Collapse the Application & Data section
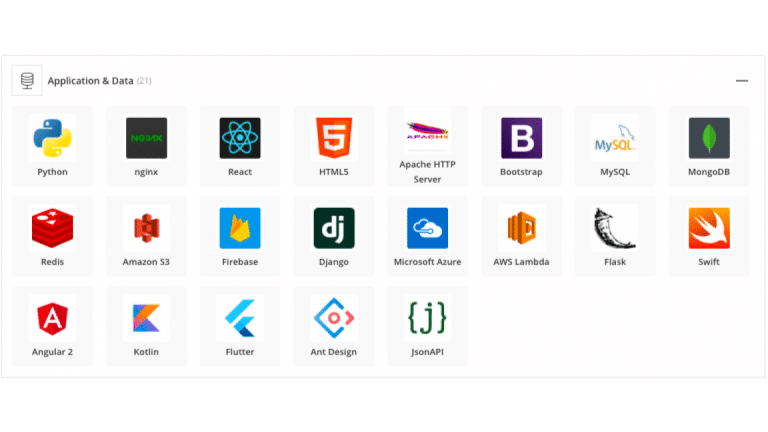 click(741, 80)
